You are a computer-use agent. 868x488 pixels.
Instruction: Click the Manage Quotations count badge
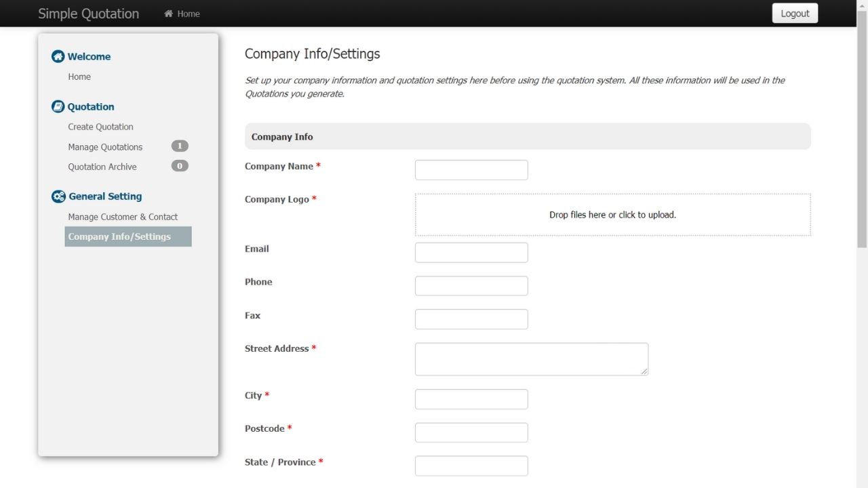pos(180,146)
